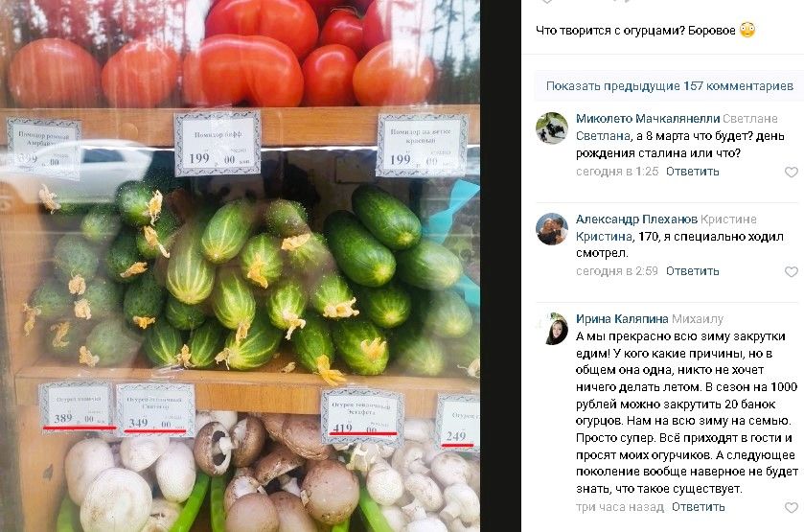
Task: Click the vegetable stall photo
Action: tap(240, 266)
